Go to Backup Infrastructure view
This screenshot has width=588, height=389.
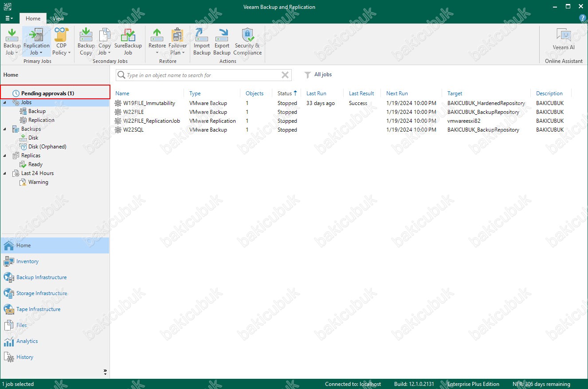point(41,277)
